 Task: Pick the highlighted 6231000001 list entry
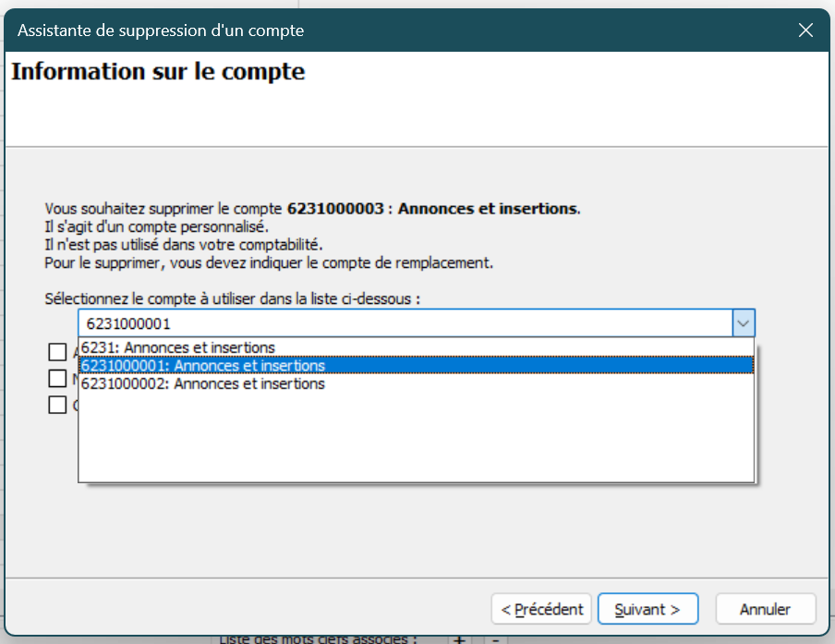203,366
